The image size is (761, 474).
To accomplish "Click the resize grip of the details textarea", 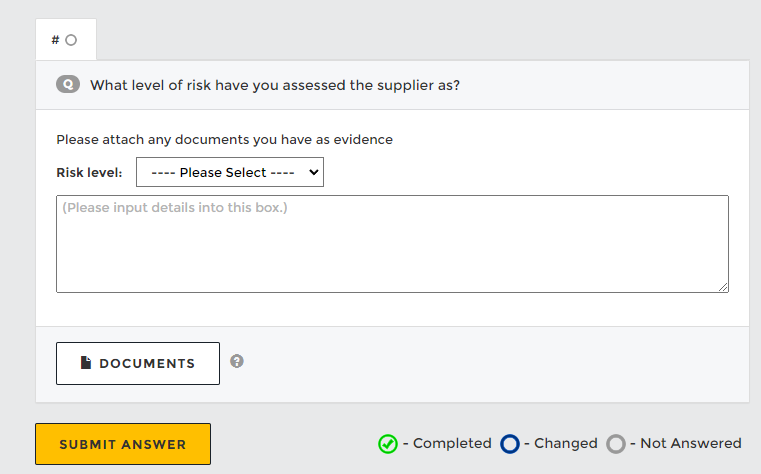I will (723, 287).
